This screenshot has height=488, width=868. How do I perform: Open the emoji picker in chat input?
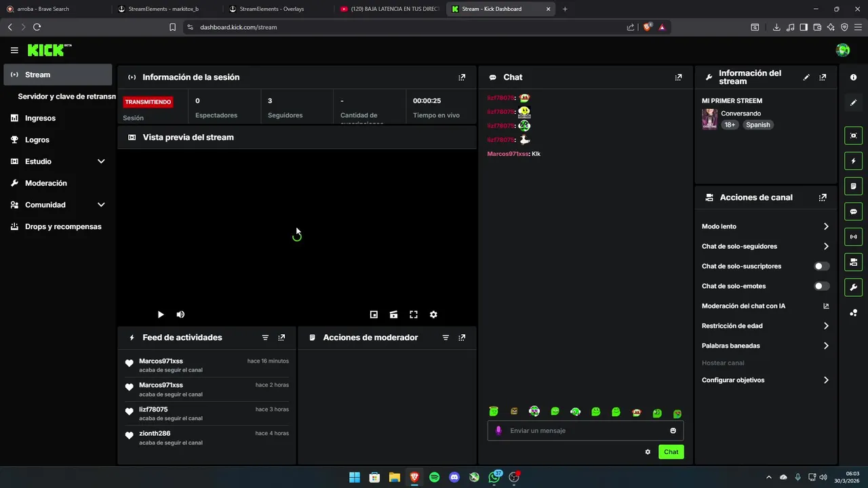click(673, 430)
